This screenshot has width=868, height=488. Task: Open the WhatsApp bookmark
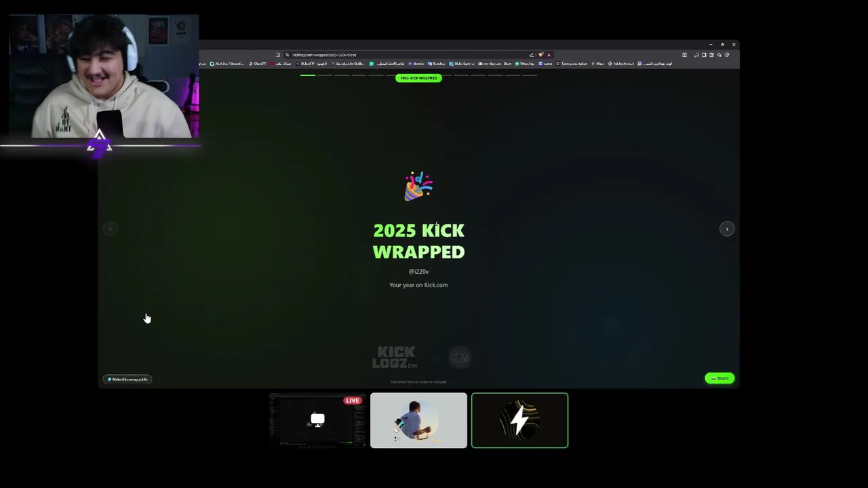click(x=526, y=64)
